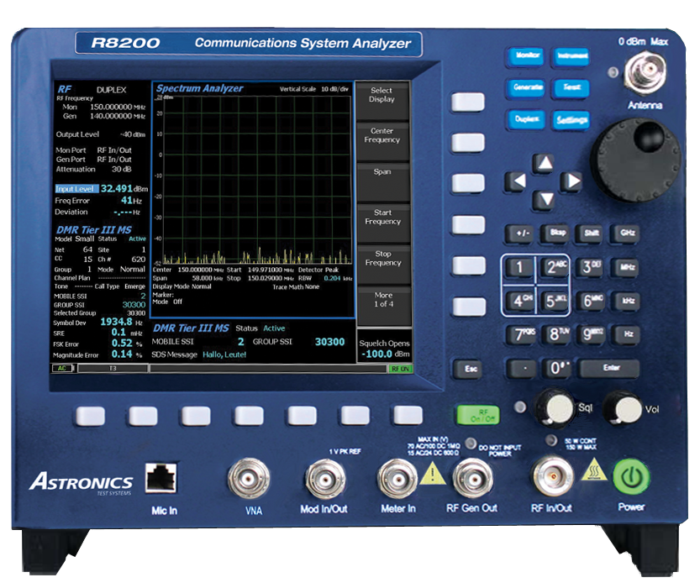Open the Select Display softkey option
Image resolution: width=700 pixels, height=588 pixels.
coord(382,97)
